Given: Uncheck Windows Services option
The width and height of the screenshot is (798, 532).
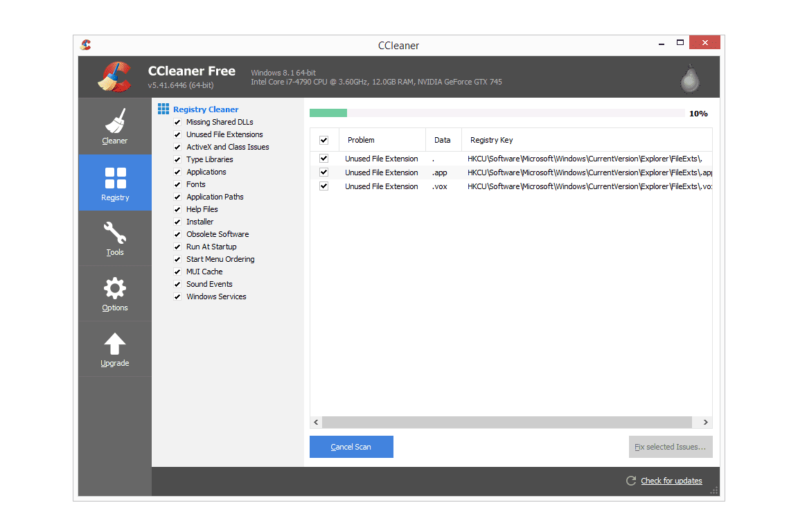Looking at the screenshot, I should [177, 296].
